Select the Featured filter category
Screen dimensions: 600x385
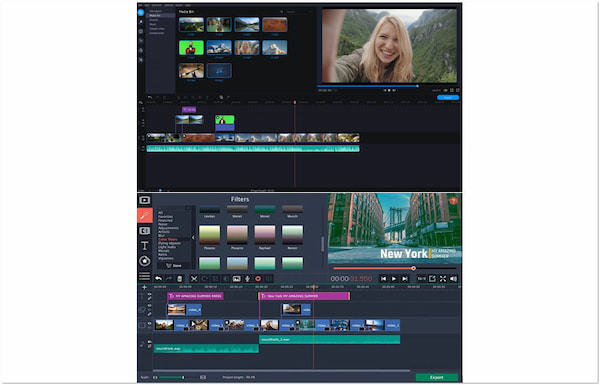tap(165, 220)
